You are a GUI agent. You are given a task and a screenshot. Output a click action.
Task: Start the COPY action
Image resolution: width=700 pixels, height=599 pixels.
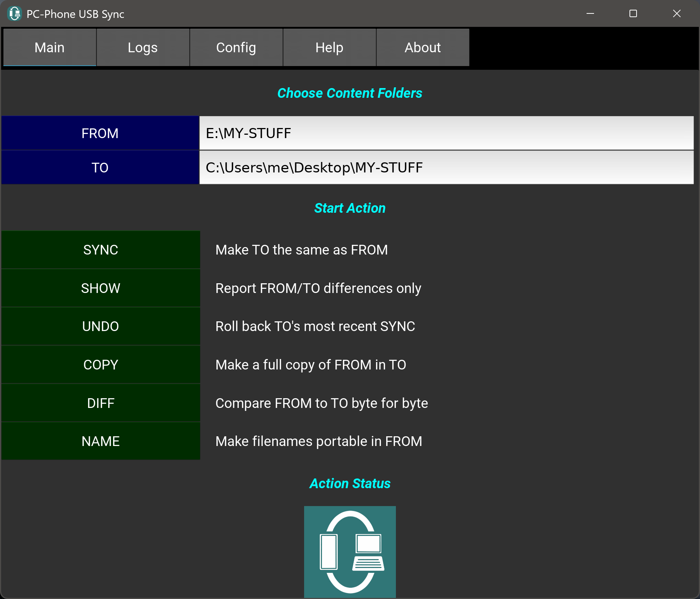(x=100, y=365)
